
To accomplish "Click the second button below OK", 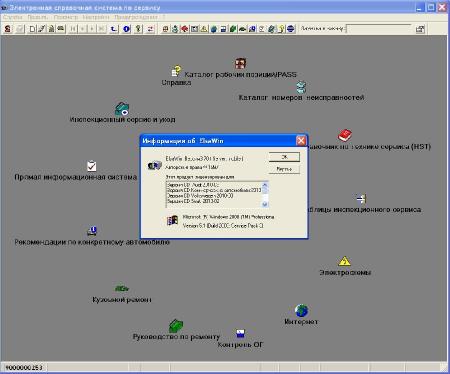I will coord(284,169).
